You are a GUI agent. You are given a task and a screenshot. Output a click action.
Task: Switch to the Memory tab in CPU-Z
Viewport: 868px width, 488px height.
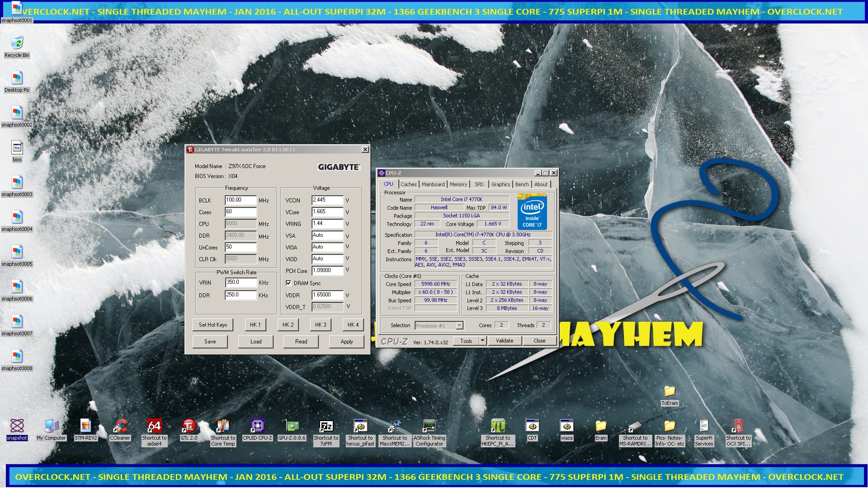[458, 184]
